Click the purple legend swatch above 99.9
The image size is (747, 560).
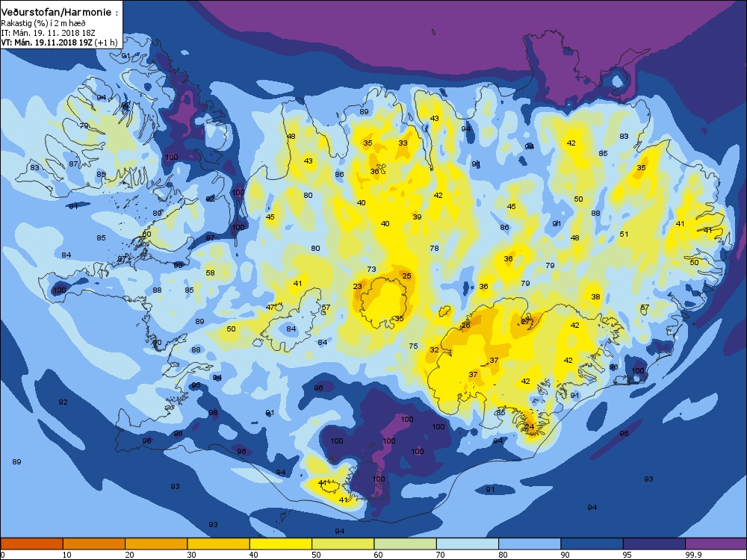click(x=716, y=544)
